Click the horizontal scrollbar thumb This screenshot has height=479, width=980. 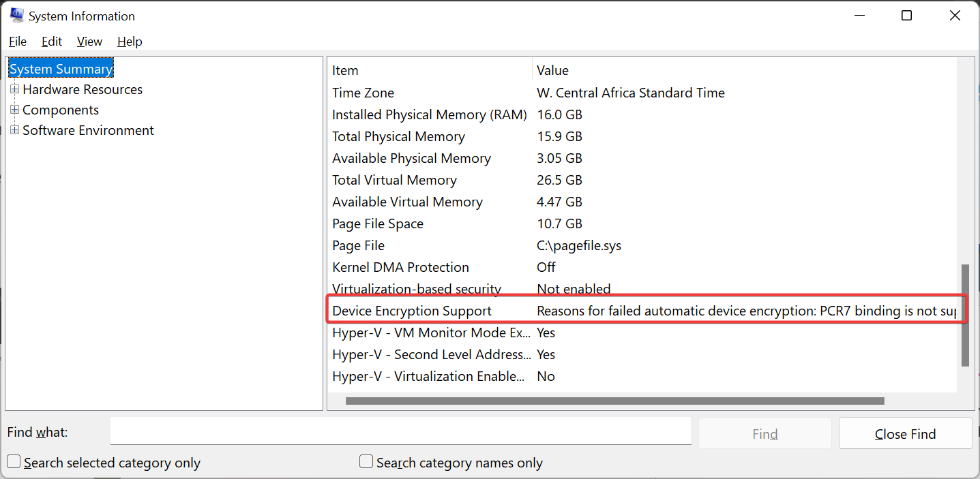click(x=614, y=401)
